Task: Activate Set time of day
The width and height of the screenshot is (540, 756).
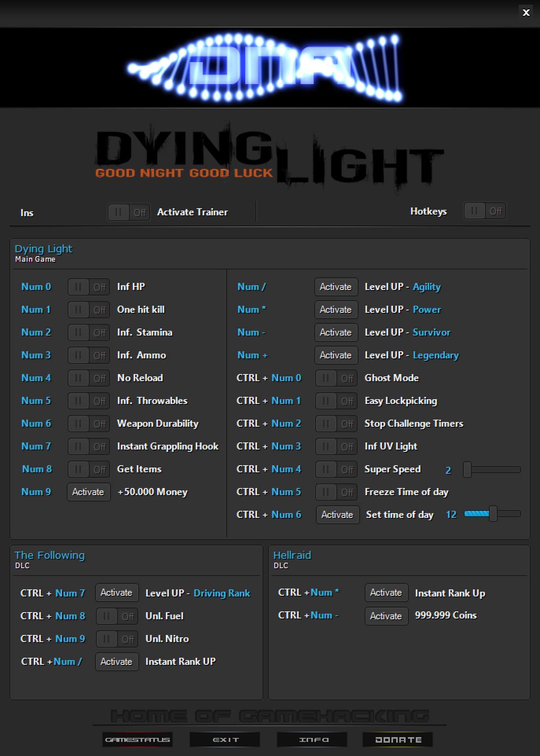Action: click(x=338, y=515)
